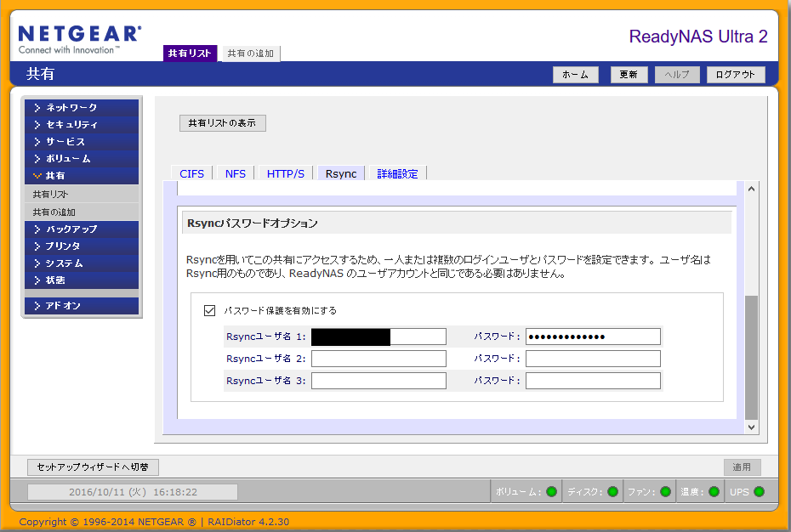Expand the ネットワーク menu section
Viewport: 791px width, 532px height.
click(82, 107)
